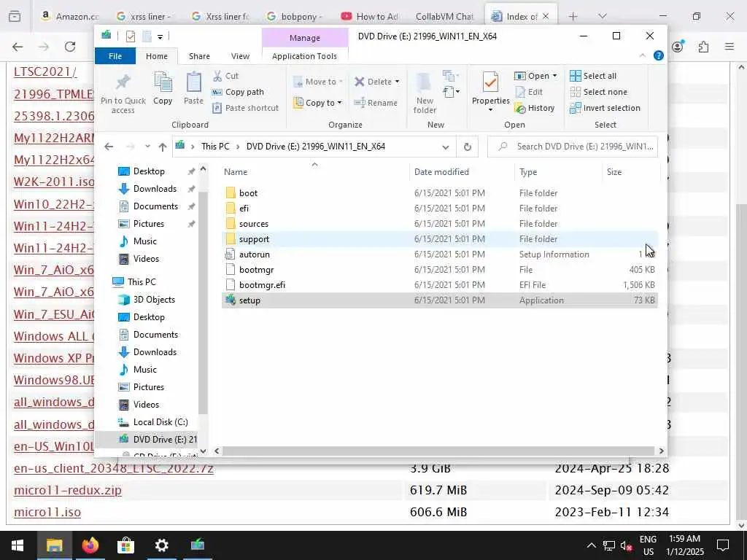747x560 pixels.
Task: Reload page in the browser window
Action: click(70, 47)
